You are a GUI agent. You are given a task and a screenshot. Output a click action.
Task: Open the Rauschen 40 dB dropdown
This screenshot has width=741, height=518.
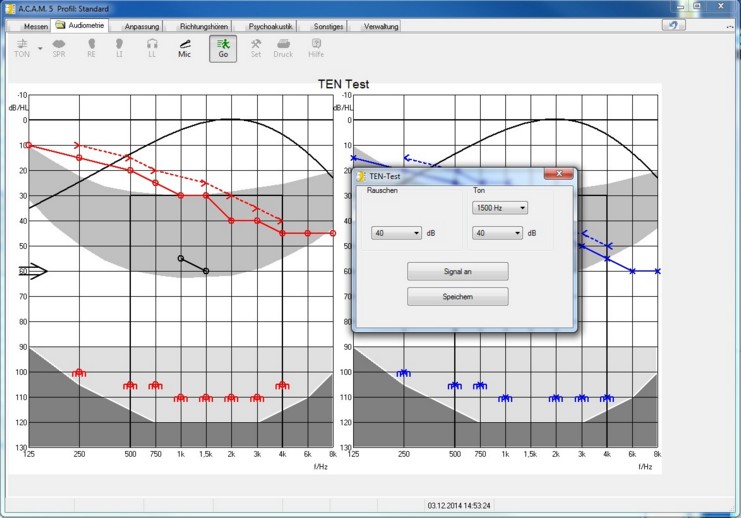pyautogui.click(x=396, y=233)
